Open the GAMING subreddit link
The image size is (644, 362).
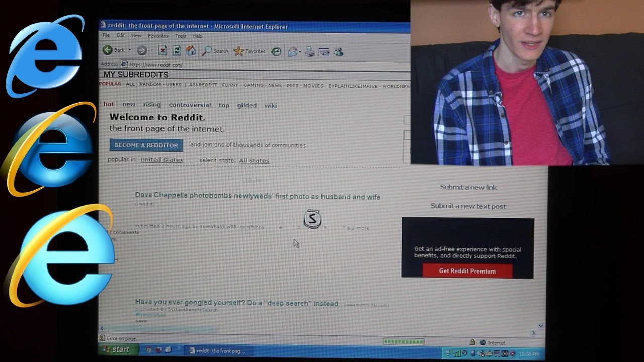[253, 85]
